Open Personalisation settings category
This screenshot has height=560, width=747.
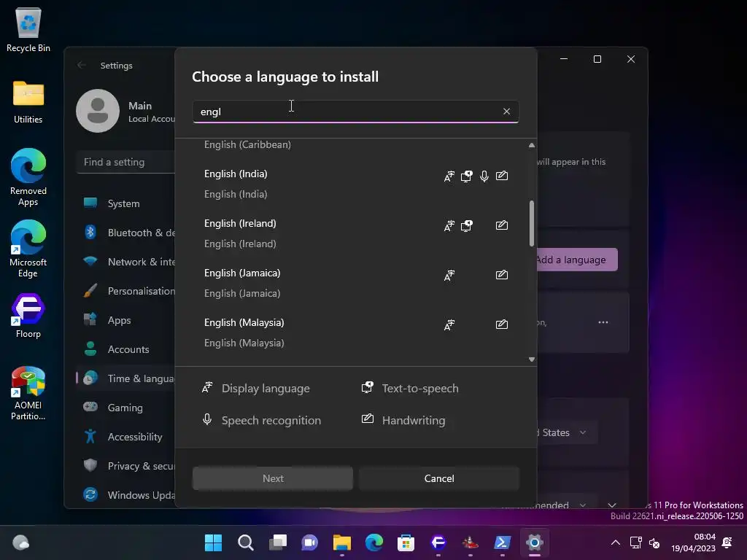(125, 291)
